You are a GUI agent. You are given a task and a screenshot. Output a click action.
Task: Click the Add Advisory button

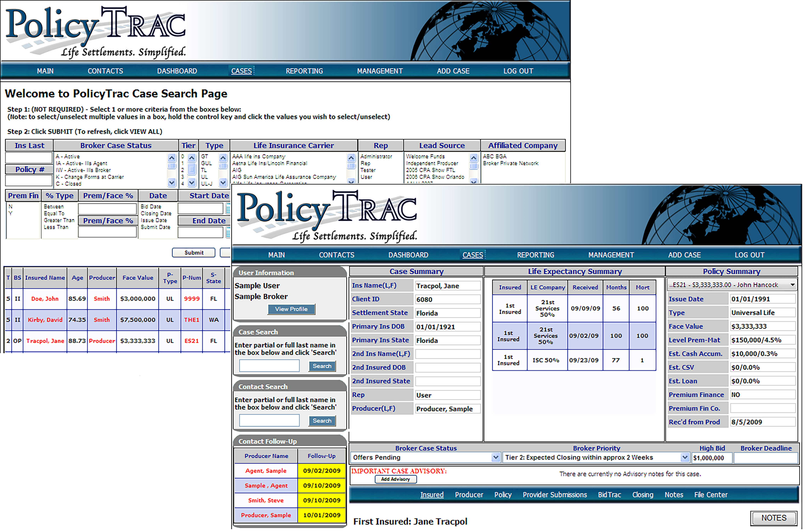coord(396,479)
